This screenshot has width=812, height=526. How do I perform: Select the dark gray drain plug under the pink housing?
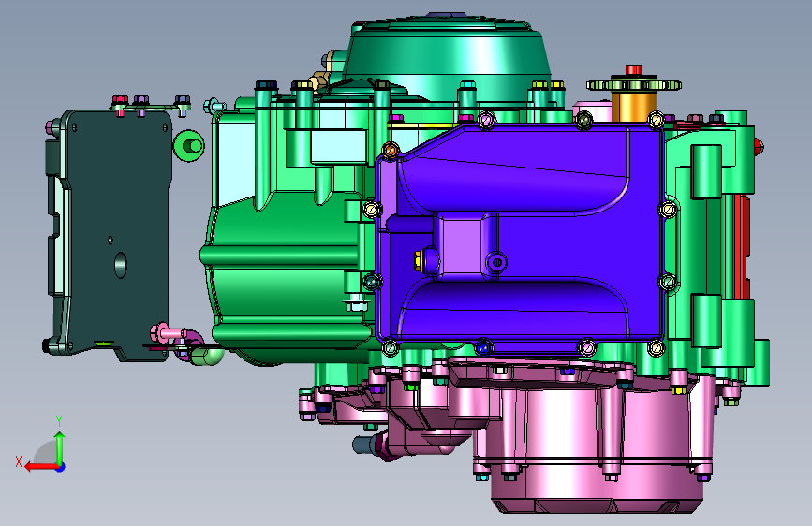point(366,445)
